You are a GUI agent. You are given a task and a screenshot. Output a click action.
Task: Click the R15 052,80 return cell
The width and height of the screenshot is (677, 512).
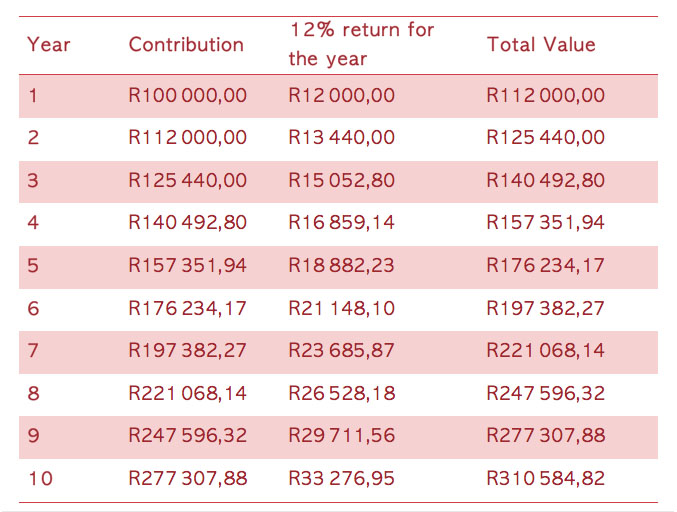pyautogui.click(x=341, y=180)
